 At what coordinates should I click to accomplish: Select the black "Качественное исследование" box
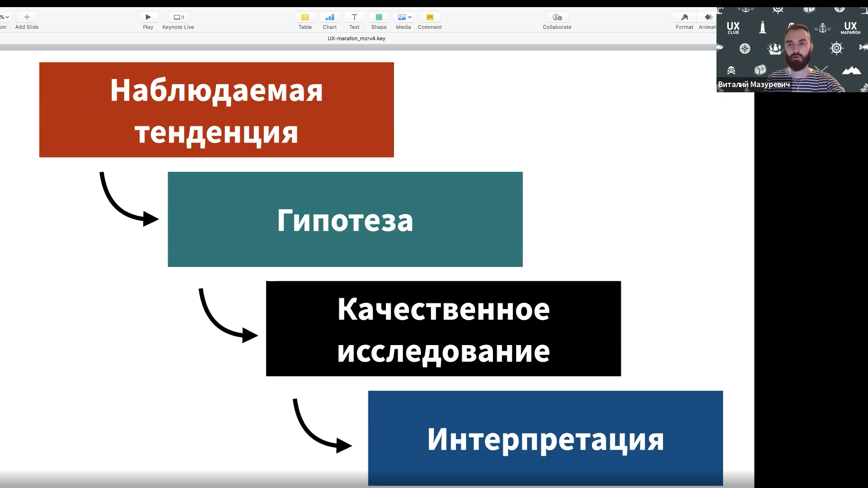coord(443,328)
